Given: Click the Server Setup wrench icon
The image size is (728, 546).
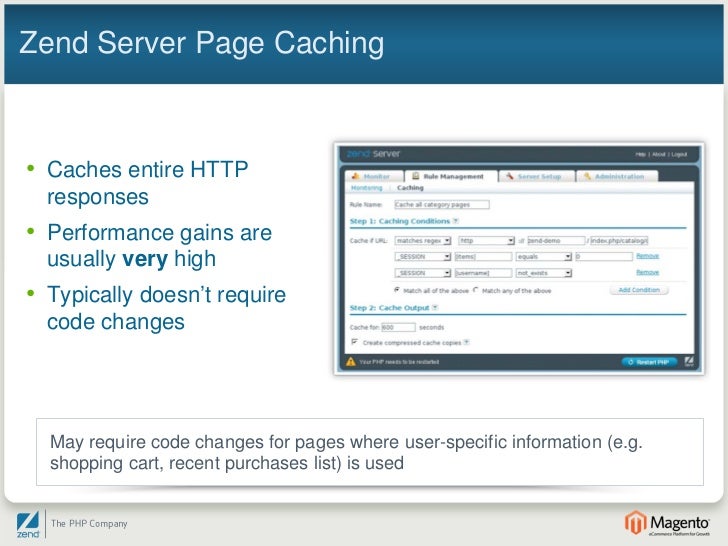Looking at the screenshot, I should pos(510,176).
